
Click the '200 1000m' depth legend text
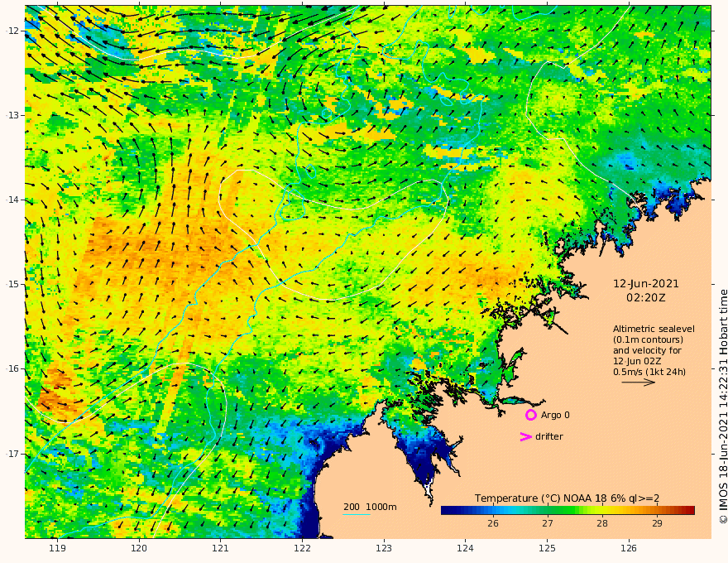click(370, 507)
